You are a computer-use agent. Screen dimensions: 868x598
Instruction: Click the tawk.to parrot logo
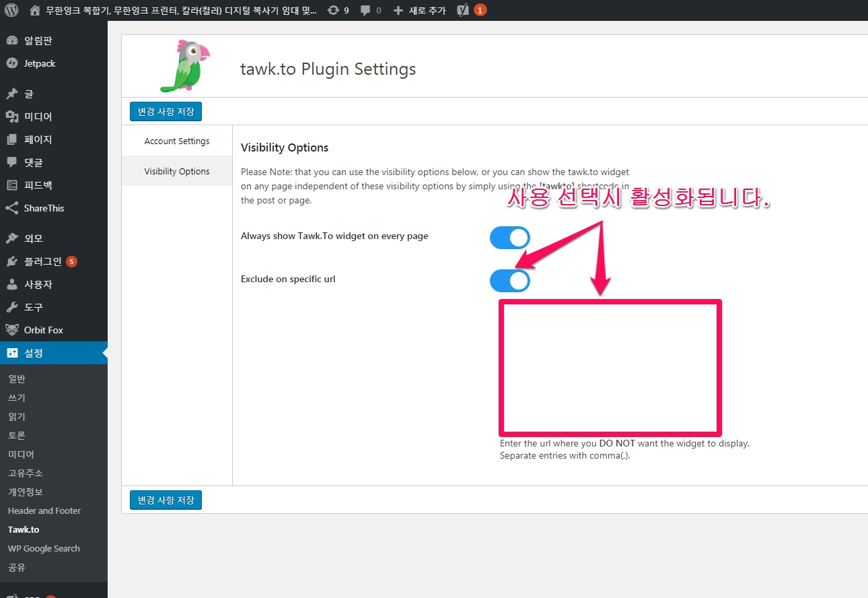pyautogui.click(x=183, y=65)
